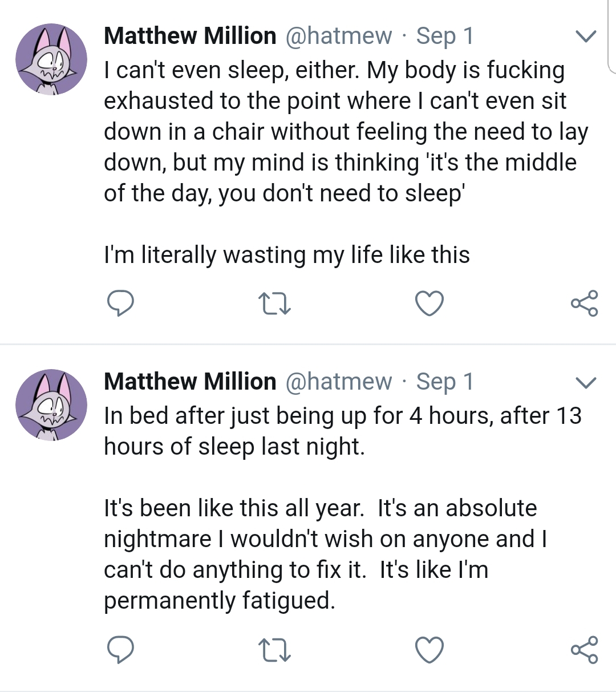
Task: Reply to the 'permanently fatigued' tweet
Action: pyautogui.click(x=120, y=650)
